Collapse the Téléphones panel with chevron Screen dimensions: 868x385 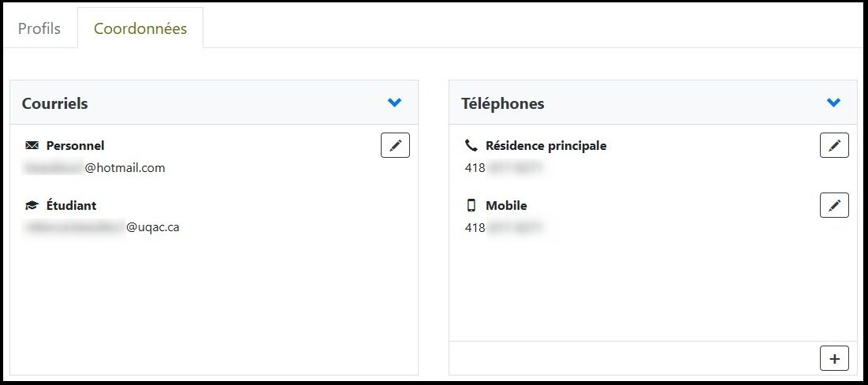(834, 103)
